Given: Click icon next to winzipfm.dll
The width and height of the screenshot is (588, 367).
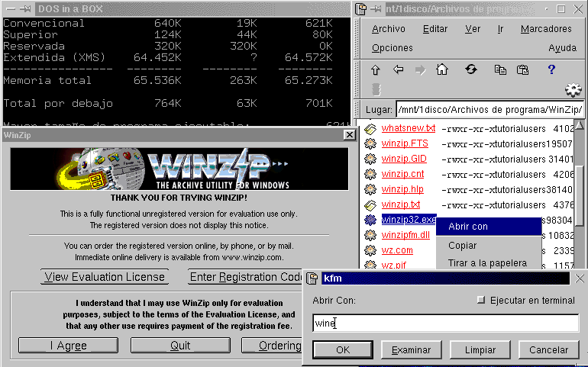Looking at the screenshot, I should click(370, 236).
